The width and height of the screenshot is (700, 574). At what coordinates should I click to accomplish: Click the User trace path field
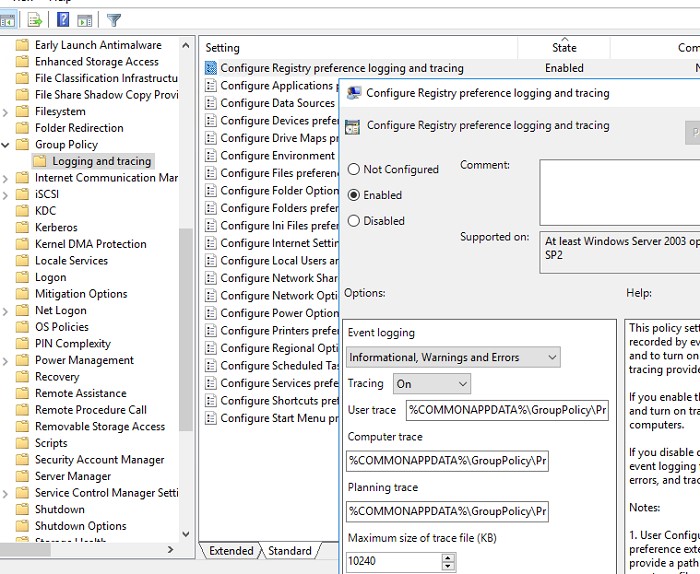507,410
